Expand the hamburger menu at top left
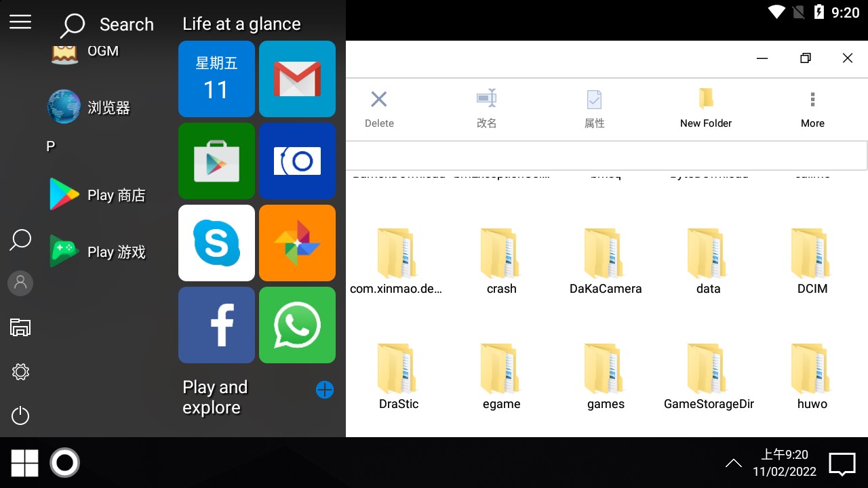The height and width of the screenshot is (488, 868). tap(20, 22)
